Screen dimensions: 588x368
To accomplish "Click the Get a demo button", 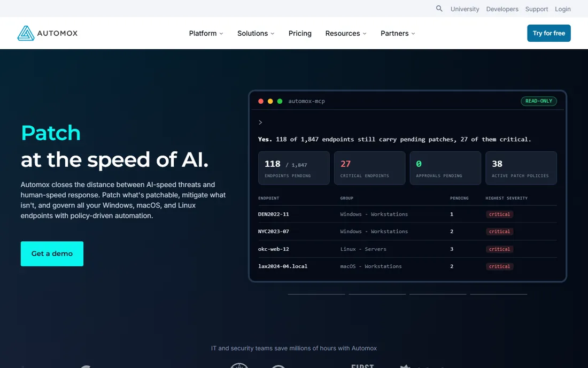I will point(52,254).
